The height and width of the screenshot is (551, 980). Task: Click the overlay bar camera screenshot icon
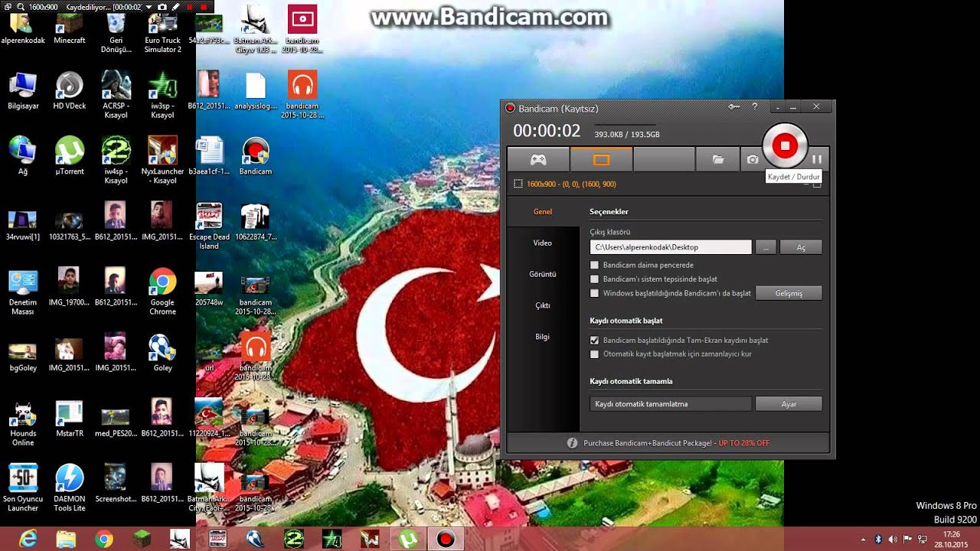(x=162, y=7)
